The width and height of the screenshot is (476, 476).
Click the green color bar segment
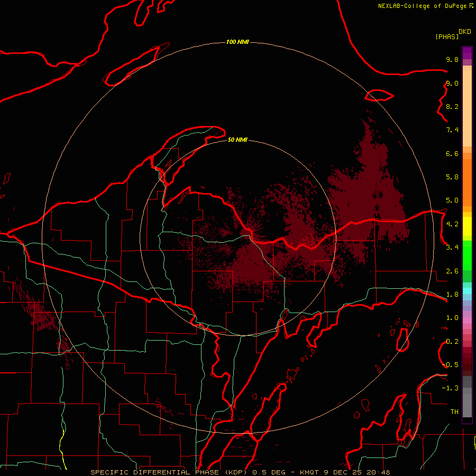pyautogui.click(x=467, y=255)
